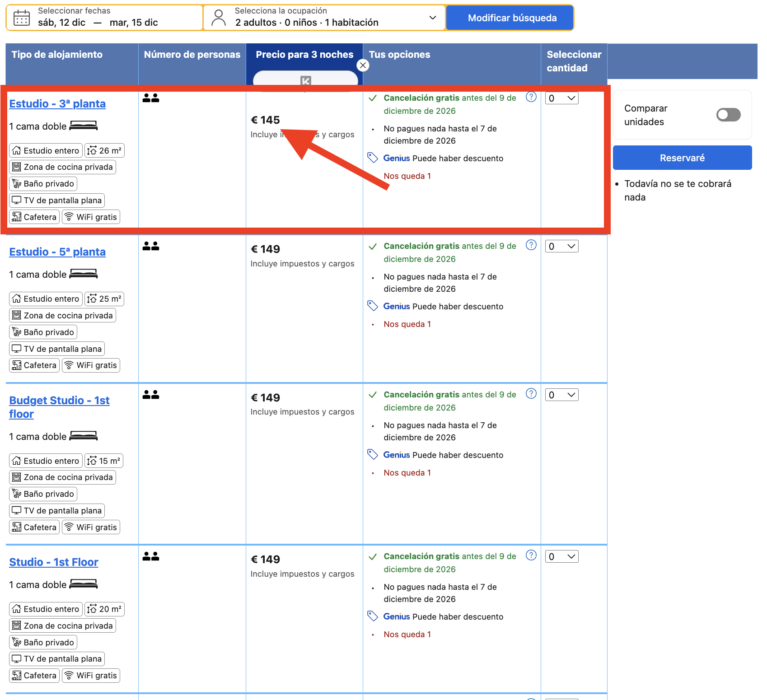Click the coffee maker icon in Estudio - 5ª planta row
767x700 pixels.
coord(17,365)
